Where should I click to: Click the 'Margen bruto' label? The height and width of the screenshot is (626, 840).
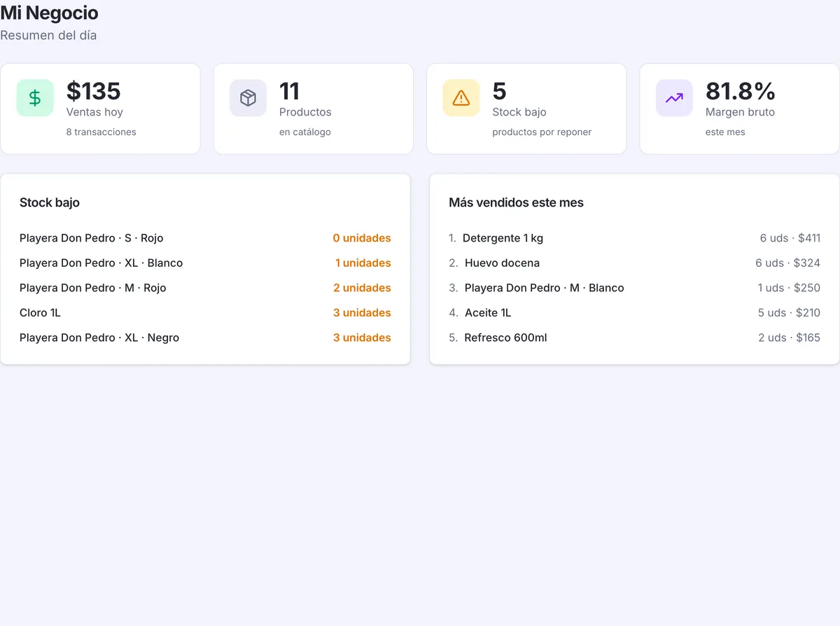[x=740, y=112]
